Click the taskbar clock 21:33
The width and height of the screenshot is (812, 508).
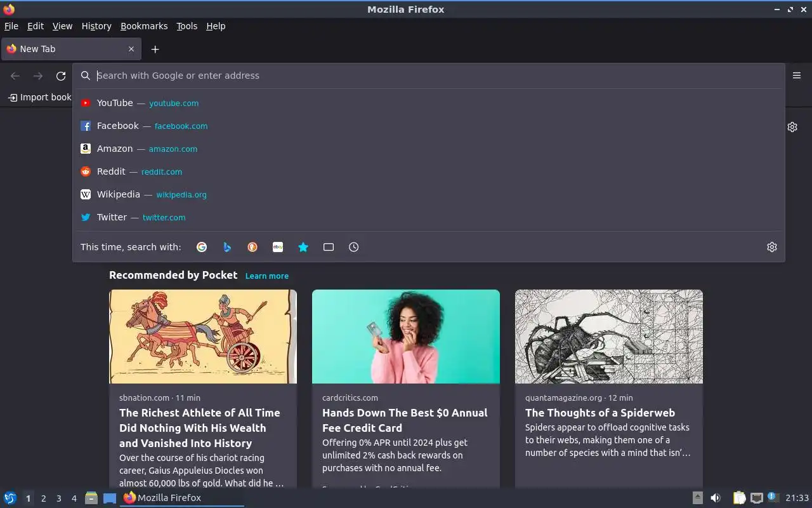(x=797, y=498)
